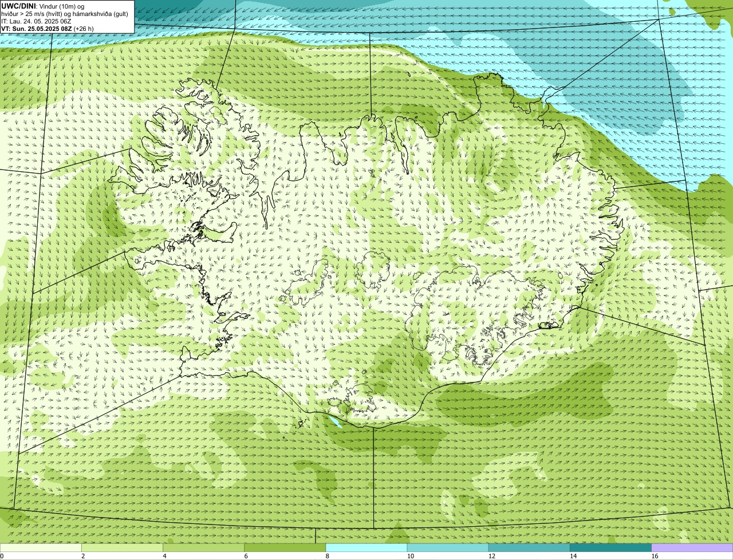Screen dimensions: 733x560
Task: Click the "0" scale label
Action: pyautogui.click(x=2, y=556)
